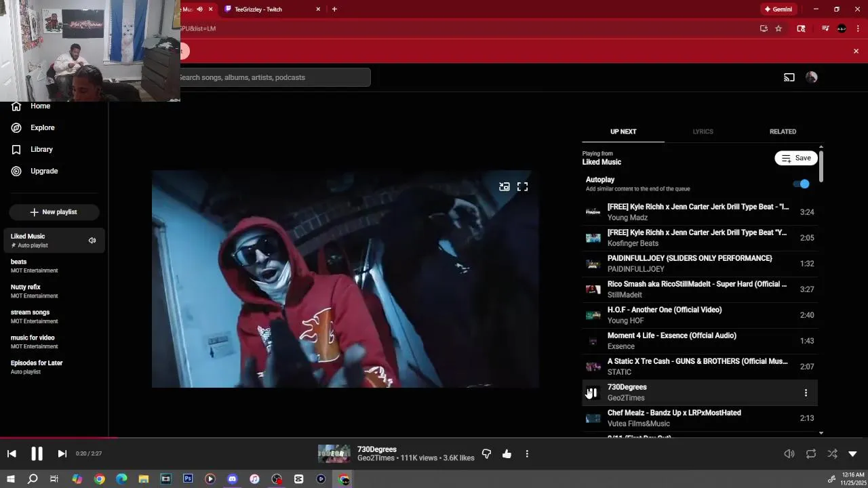This screenshot has height=488, width=868.
Task: Click the speaker icon beside Liked Music
Action: [x=92, y=241]
